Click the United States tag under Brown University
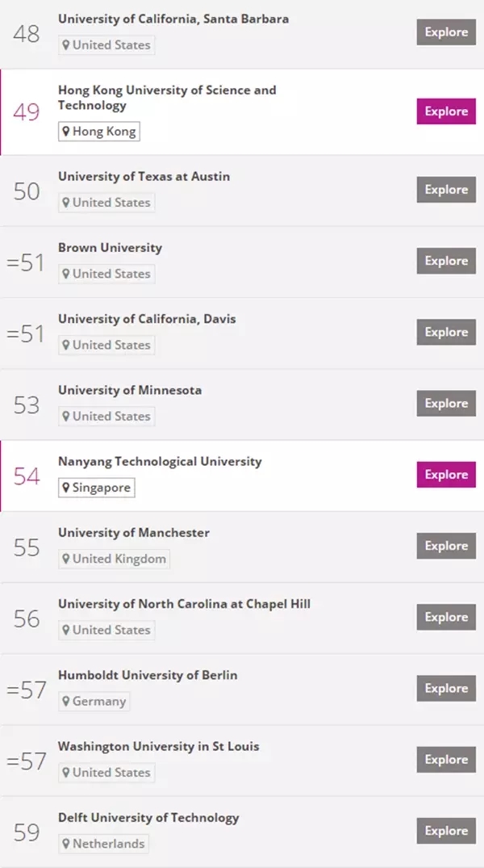Viewport: 484px width, 868px height. click(x=106, y=274)
